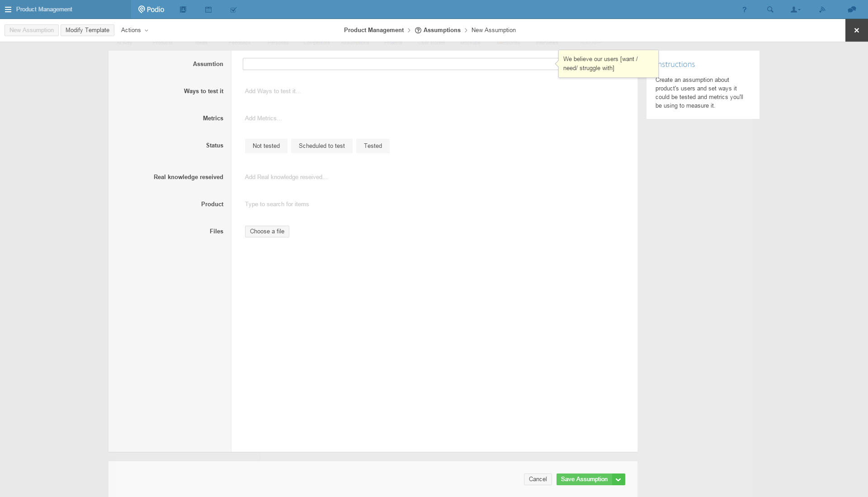Select the 'Not tested' status
The image size is (868, 497).
266,146
